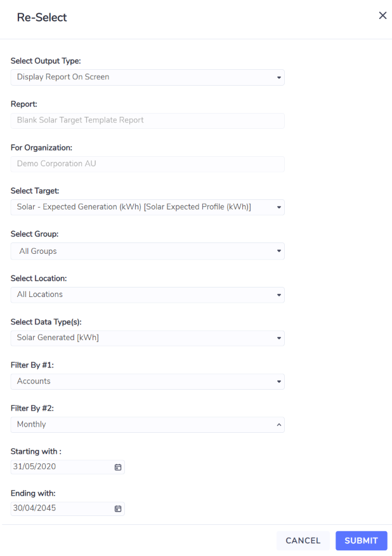Click the SUBMIT button
The image size is (392, 556).
click(x=361, y=540)
